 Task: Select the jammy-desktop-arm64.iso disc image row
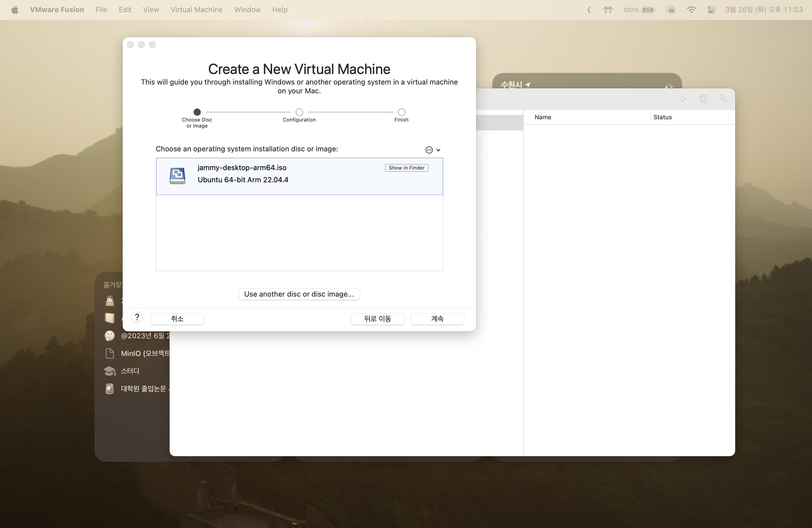click(x=300, y=176)
